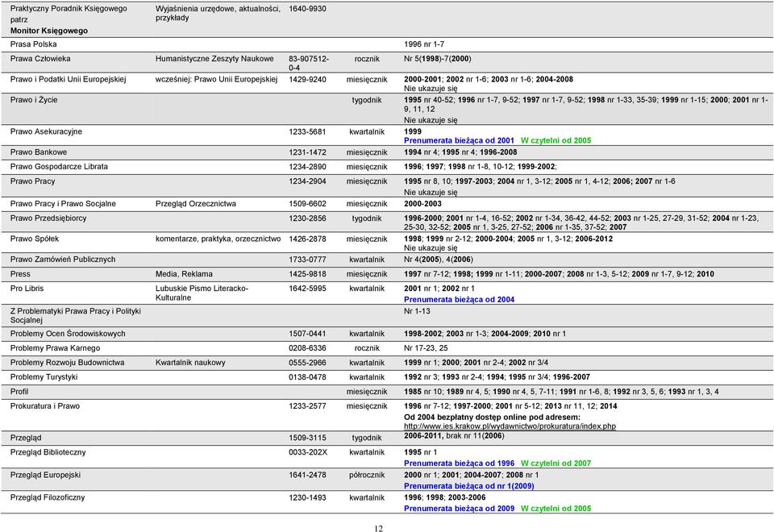Click page number 12 at bottom
The width and height of the screenshot is (774, 532).
click(379, 529)
